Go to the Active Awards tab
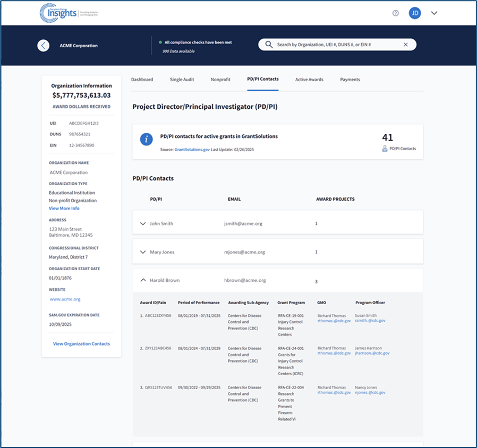 pyautogui.click(x=309, y=80)
